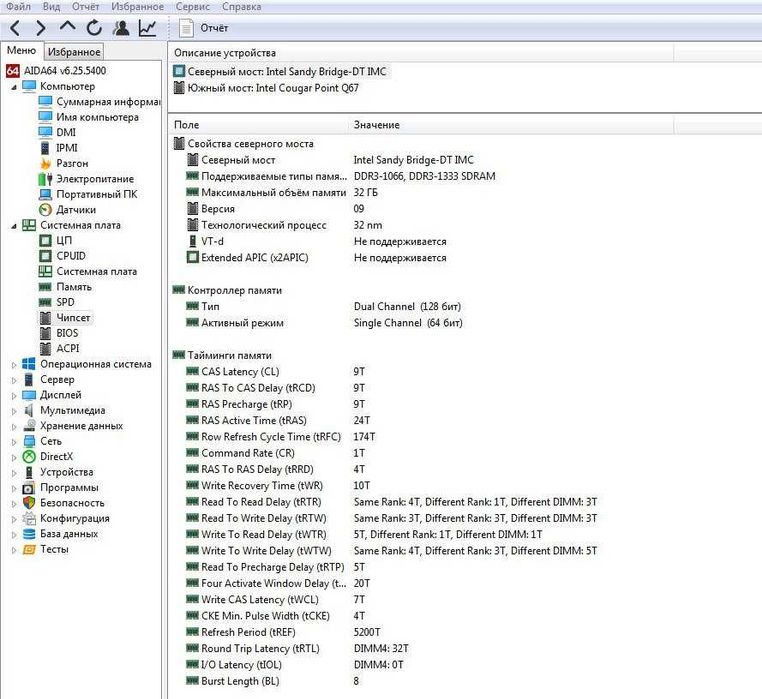Screen dimensions: 762x699
Task: Select the Refresh Period (tREF) row
Action: tap(283, 632)
